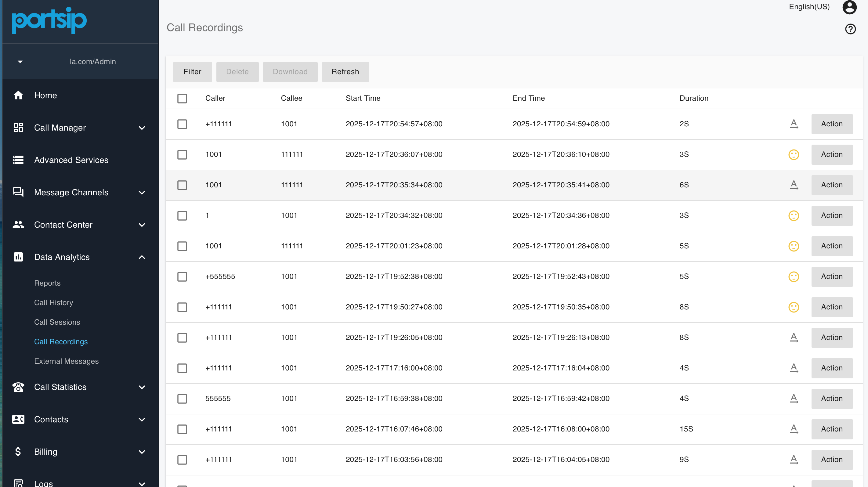Screen dimensions: 868x487
Task: Click transcription icon for the 20:54:57 recording
Action: (794, 124)
